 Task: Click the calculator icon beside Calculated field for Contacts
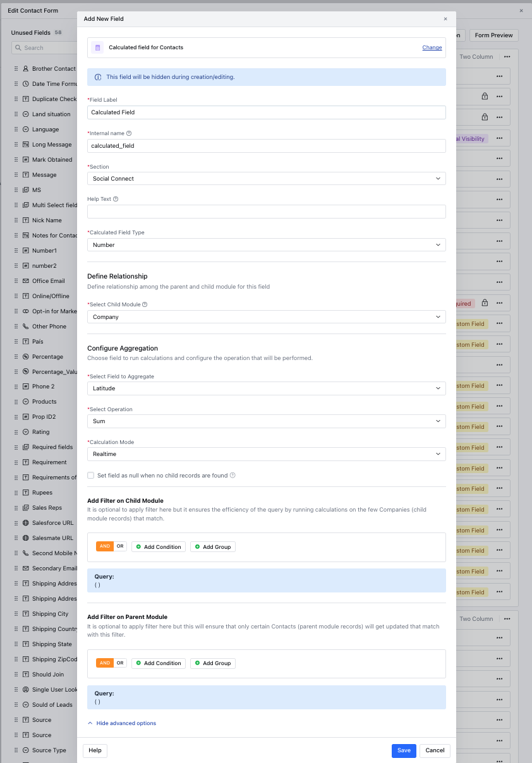pos(97,47)
